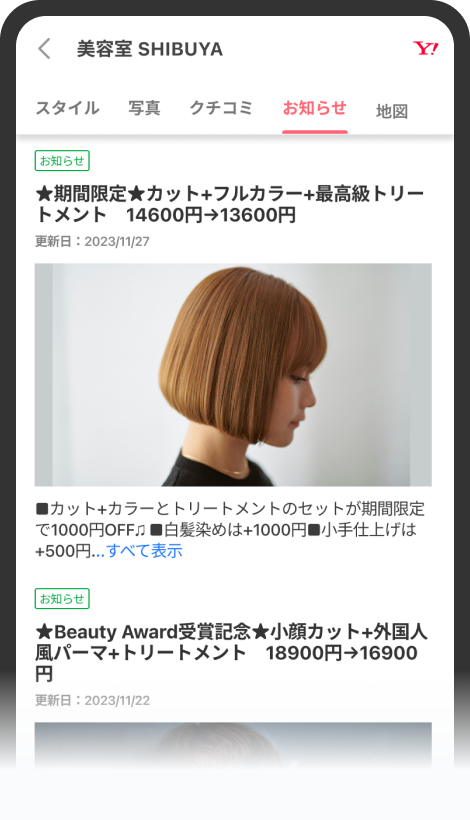Open the Yahoo! logo icon
470x820 pixels.
426,49
